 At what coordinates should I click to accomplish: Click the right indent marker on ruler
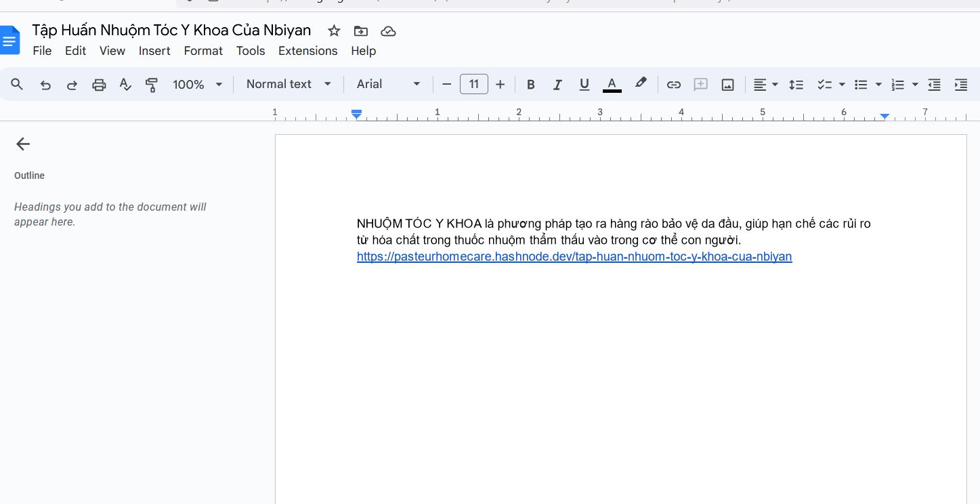tap(885, 117)
